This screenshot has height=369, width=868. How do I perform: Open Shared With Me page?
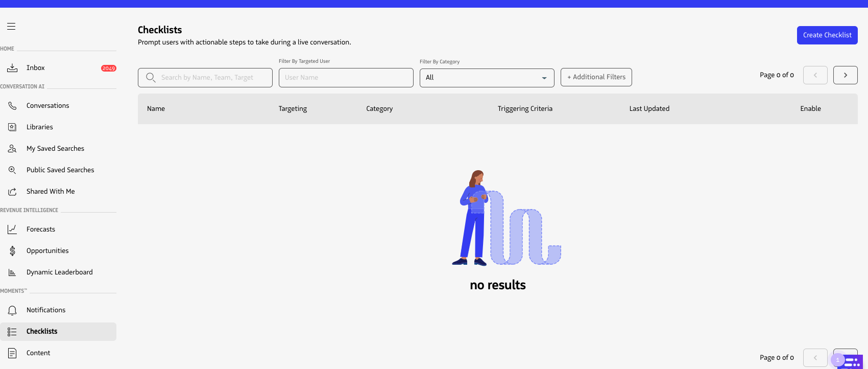point(51,192)
